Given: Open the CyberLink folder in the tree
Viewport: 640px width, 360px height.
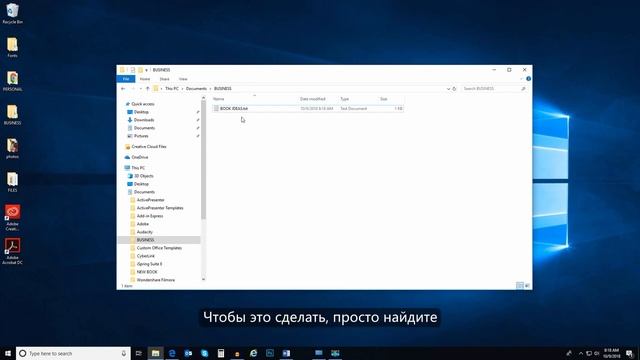Looking at the screenshot, I should 145,256.
